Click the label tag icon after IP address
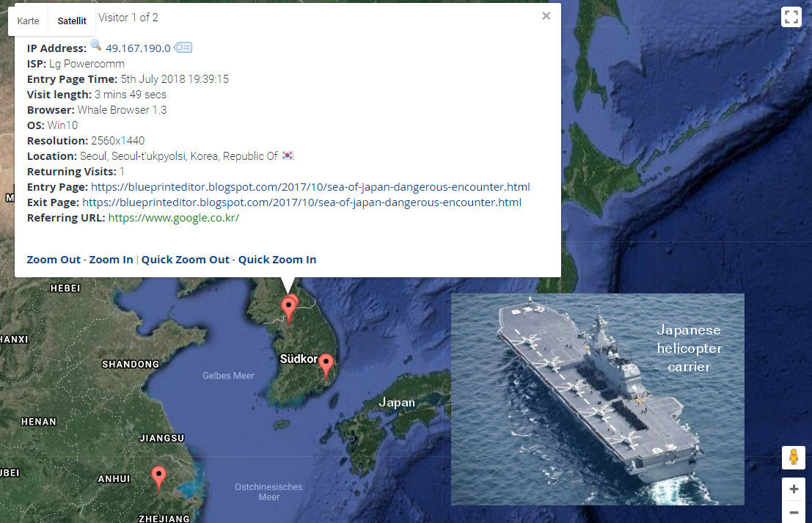 coord(183,48)
